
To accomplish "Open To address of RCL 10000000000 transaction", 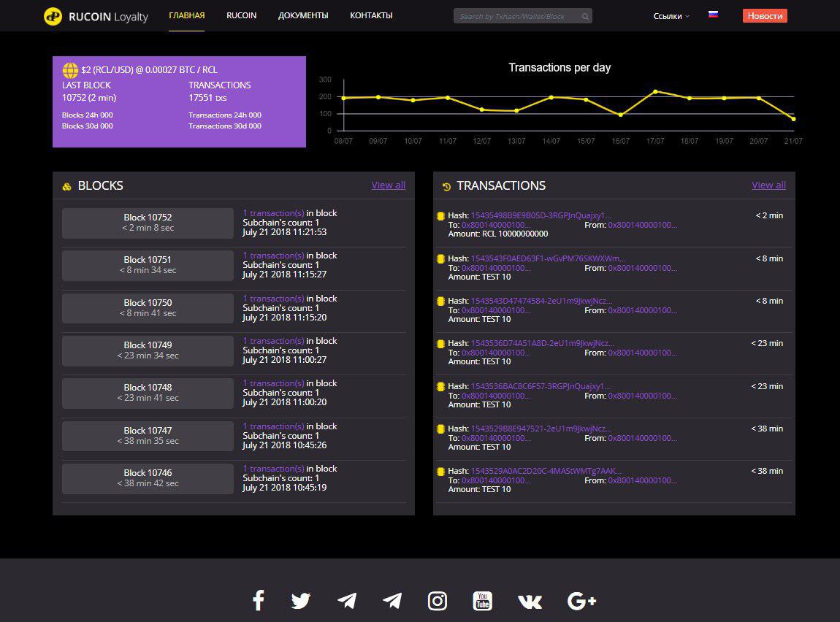I will click(496, 226).
